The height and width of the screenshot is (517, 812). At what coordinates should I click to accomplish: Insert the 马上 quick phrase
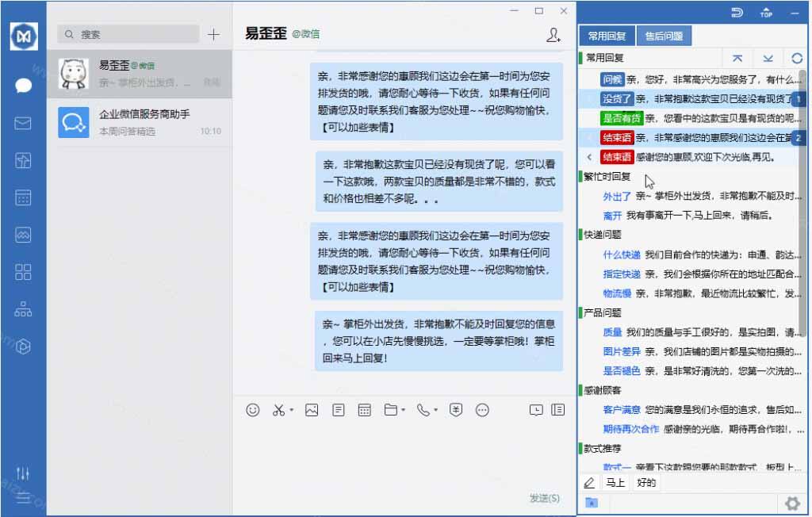pyautogui.click(x=615, y=483)
